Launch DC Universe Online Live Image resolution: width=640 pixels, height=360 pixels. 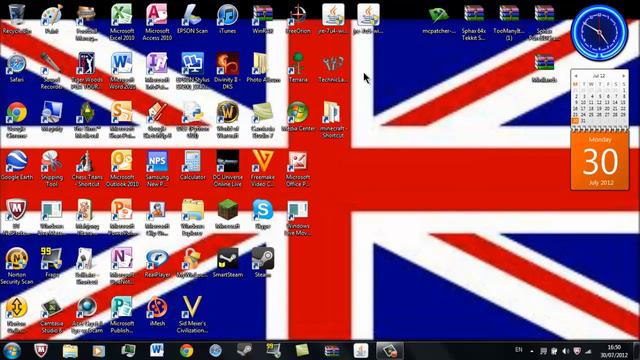(227, 168)
